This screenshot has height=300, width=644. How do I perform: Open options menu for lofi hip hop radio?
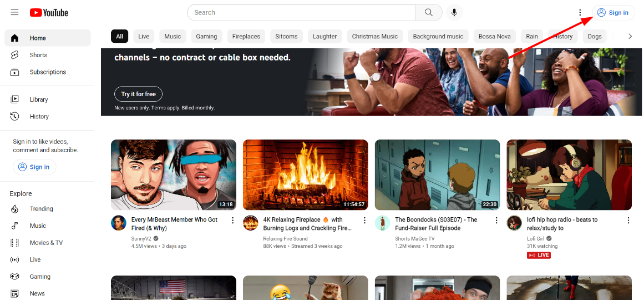tap(628, 221)
